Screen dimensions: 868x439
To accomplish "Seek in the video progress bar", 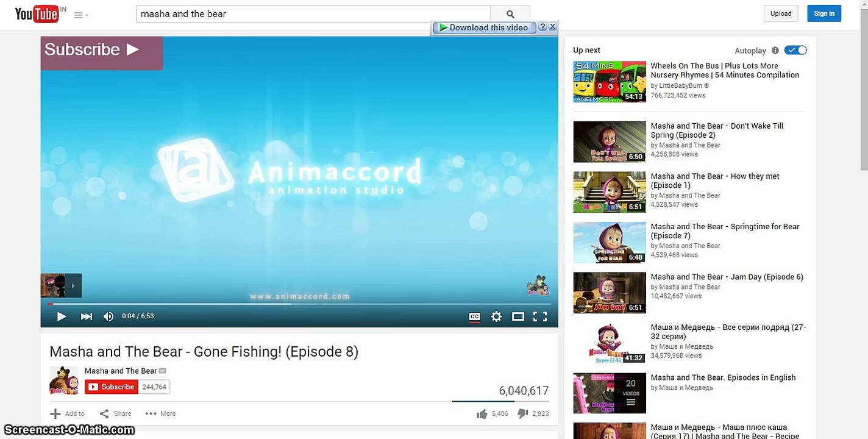I will pos(299,304).
